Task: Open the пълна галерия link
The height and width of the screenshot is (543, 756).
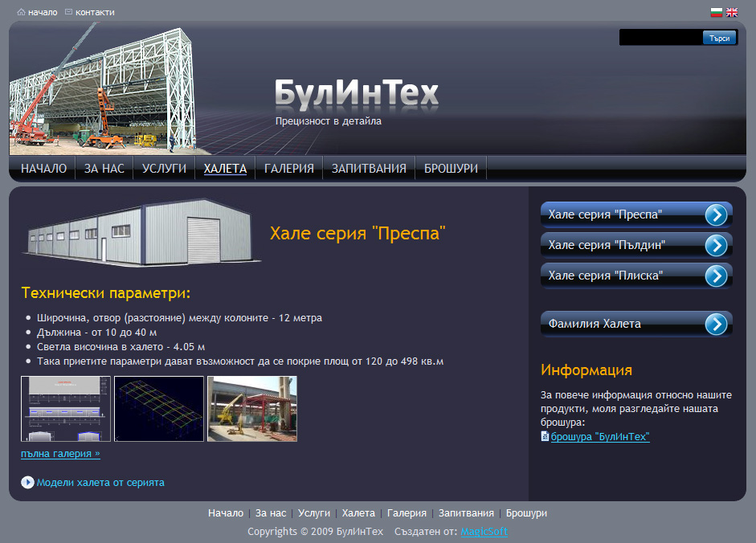Action: [60, 454]
